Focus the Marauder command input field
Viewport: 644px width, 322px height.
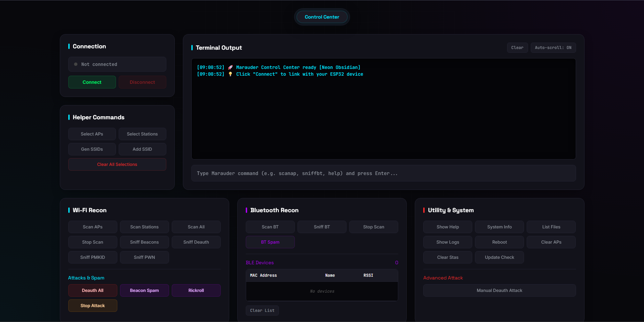384,173
